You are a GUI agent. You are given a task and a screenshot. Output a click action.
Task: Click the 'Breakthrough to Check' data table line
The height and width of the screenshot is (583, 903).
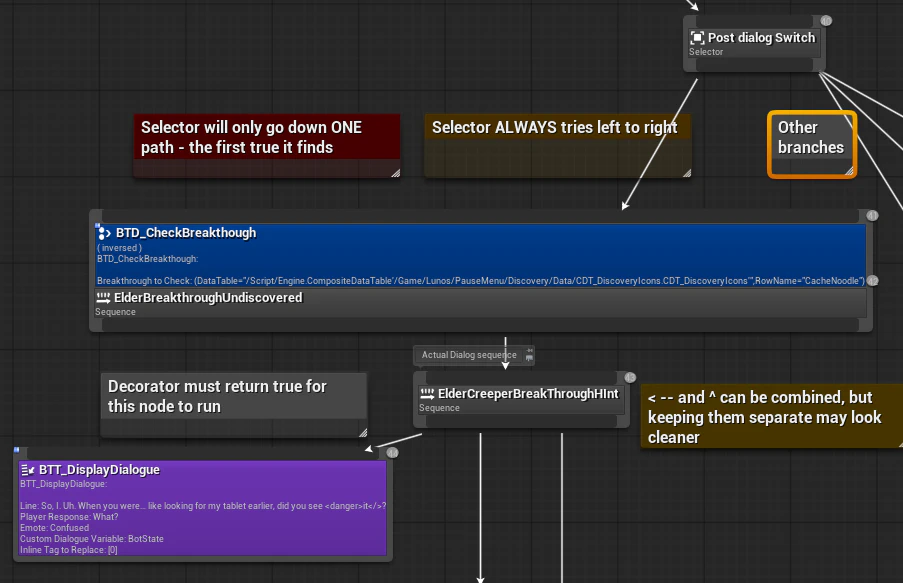481,281
